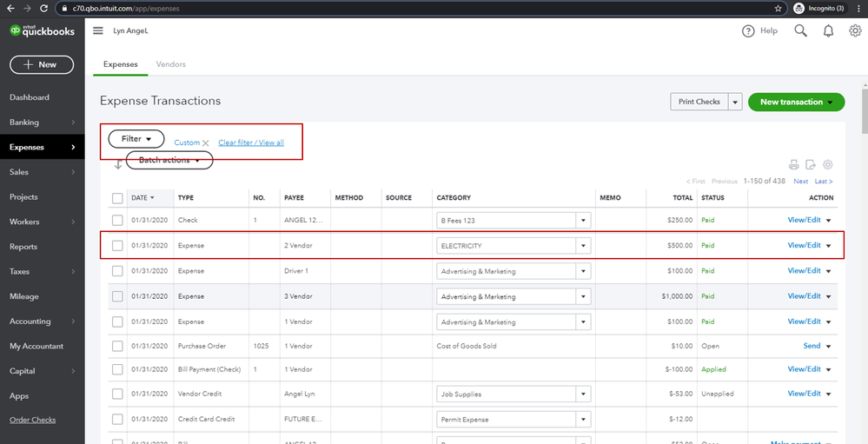Open the search magnifier icon
Image resolution: width=868 pixels, height=444 pixels.
coord(800,31)
